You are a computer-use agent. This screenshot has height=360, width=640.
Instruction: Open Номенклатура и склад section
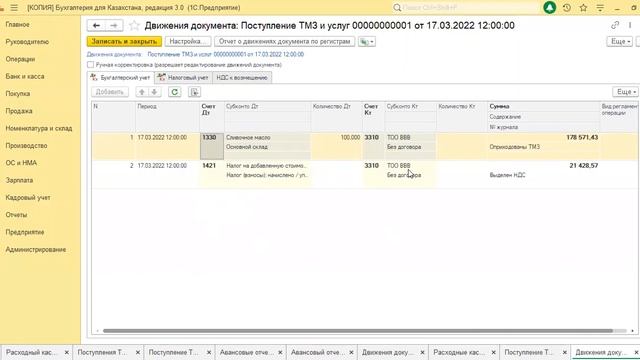coord(39,128)
